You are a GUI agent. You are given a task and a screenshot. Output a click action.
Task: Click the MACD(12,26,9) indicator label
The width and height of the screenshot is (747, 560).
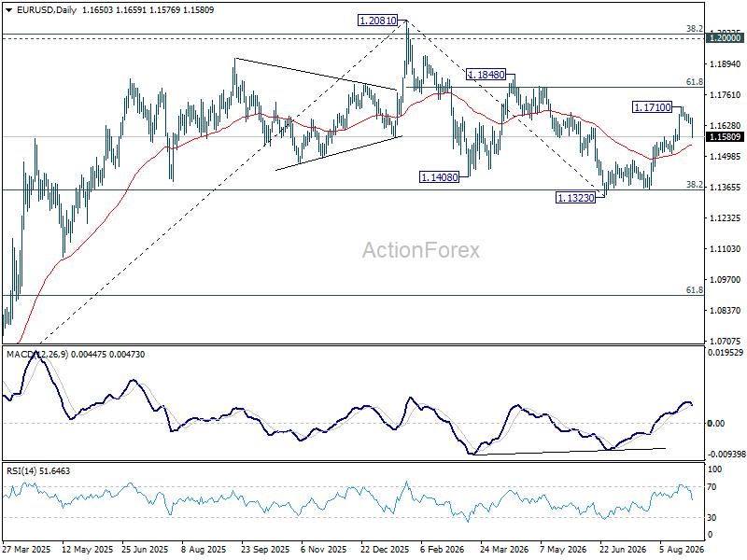pyautogui.click(x=37, y=355)
